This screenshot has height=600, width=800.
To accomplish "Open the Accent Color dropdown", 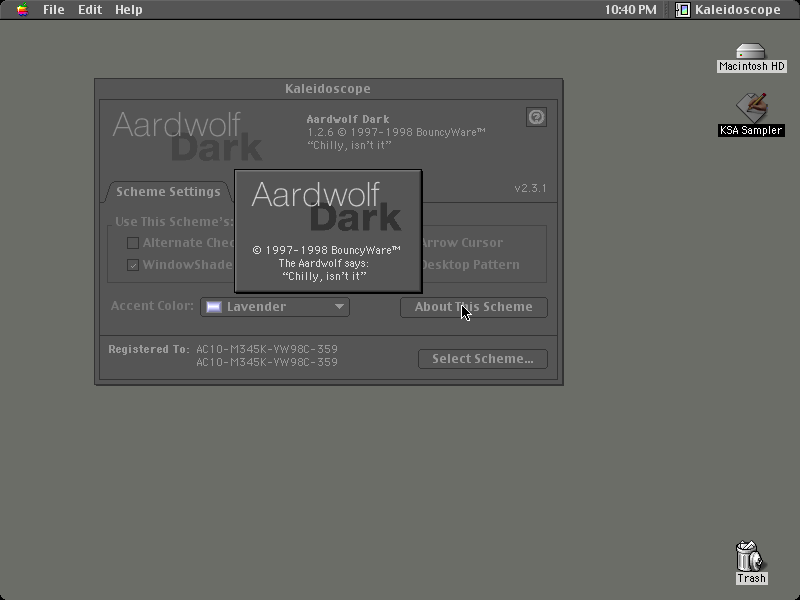I will pyautogui.click(x=275, y=307).
